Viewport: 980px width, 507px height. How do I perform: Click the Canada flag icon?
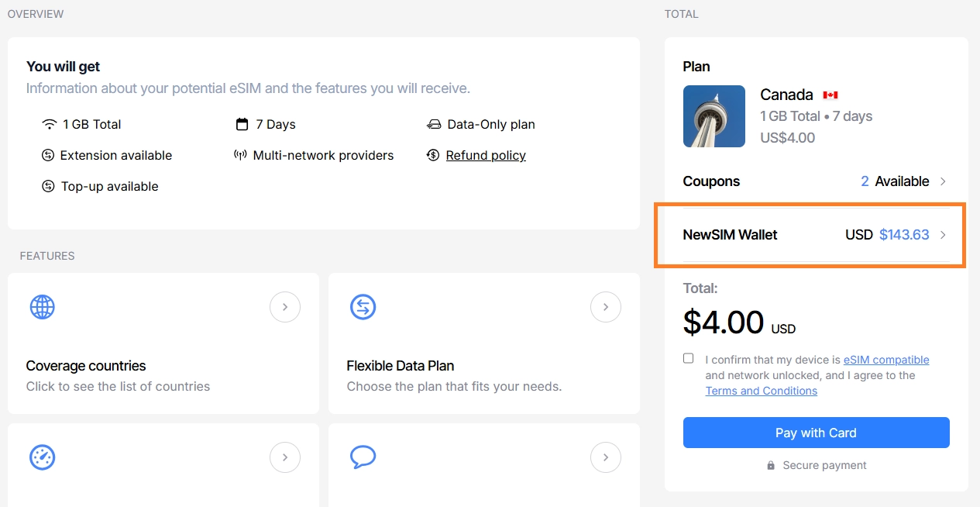(x=830, y=95)
